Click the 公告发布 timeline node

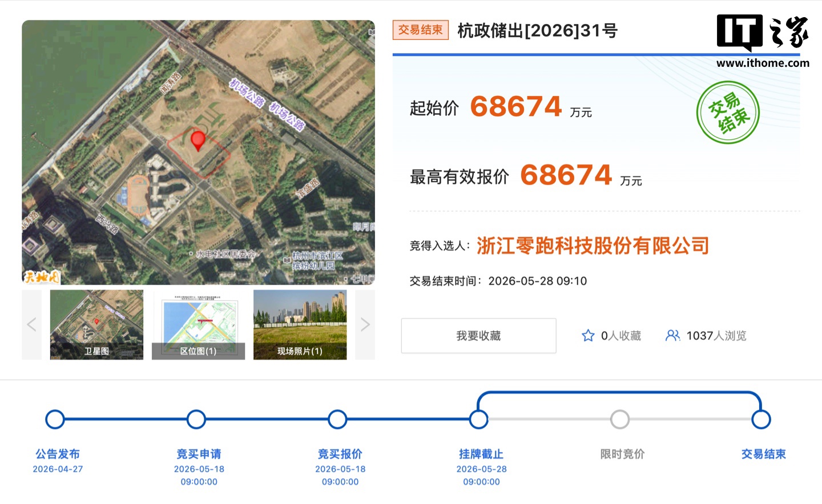(55, 420)
